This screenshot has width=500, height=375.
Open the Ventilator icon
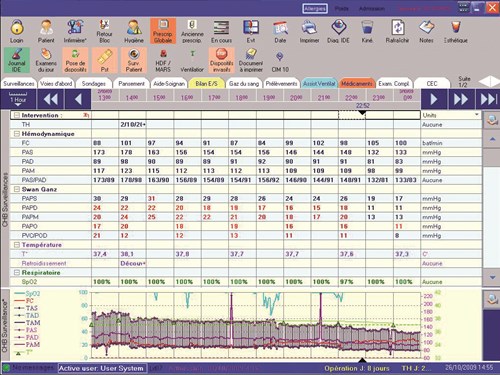click(x=192, y=60)
